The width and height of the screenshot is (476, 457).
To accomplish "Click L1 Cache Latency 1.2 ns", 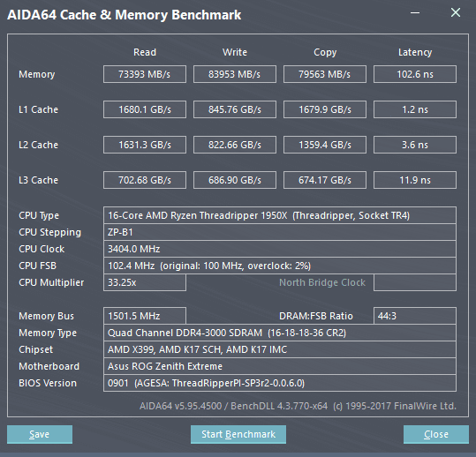I will [x=415, y=109].
